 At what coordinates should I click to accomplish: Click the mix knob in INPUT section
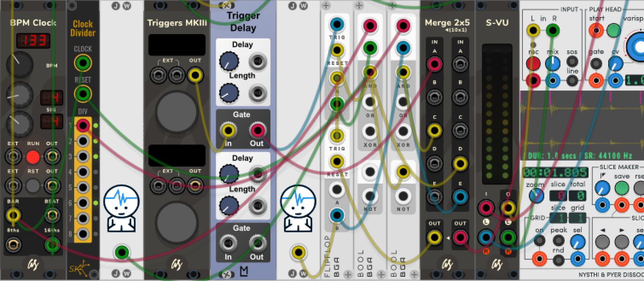(553, 64)
